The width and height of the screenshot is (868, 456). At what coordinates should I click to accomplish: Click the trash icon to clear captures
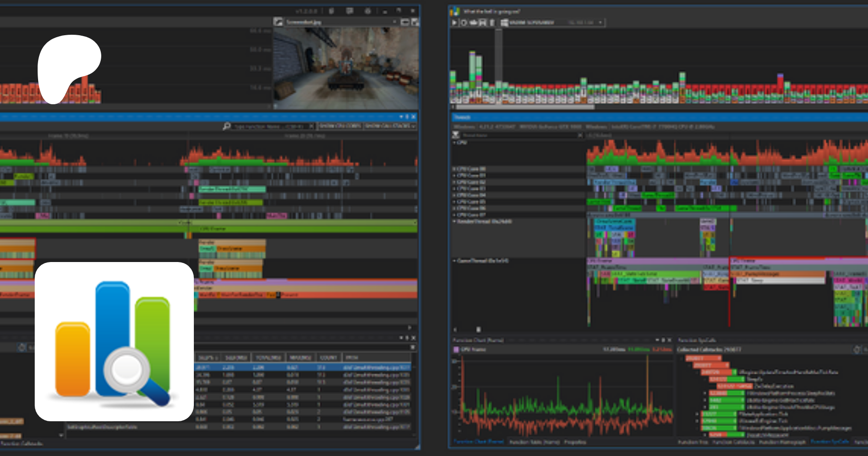492,22
